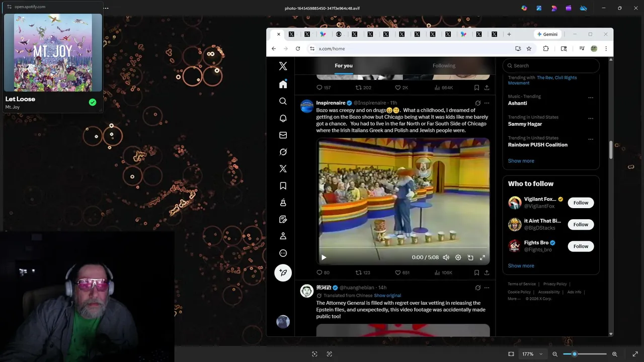This screenshot has width=644, height=362.
Task: Open Communities icon in X sidebar
Action: tap(283, 203)
